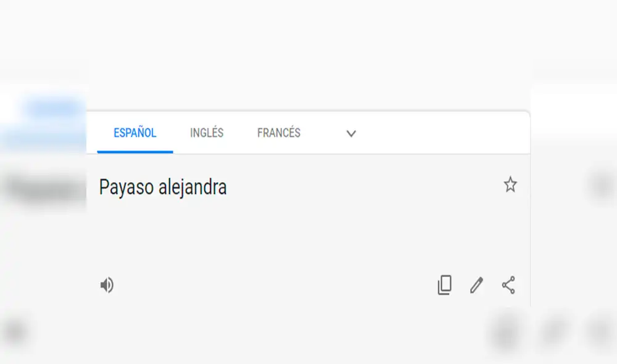
Task: Select FRANCÉS as source language
Action: 278,133
